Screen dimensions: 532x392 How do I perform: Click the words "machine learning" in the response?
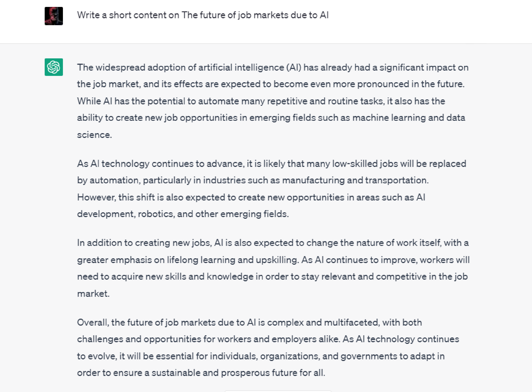389,118
